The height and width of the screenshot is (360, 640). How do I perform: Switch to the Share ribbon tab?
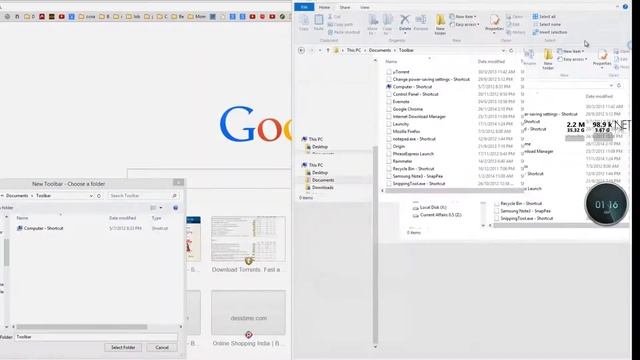coord(345,7)
